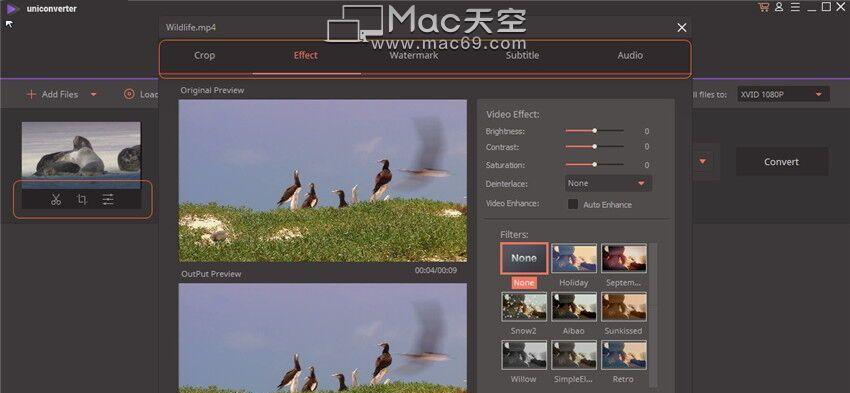Open the shopping cart icon

click(x=764, y=7)
